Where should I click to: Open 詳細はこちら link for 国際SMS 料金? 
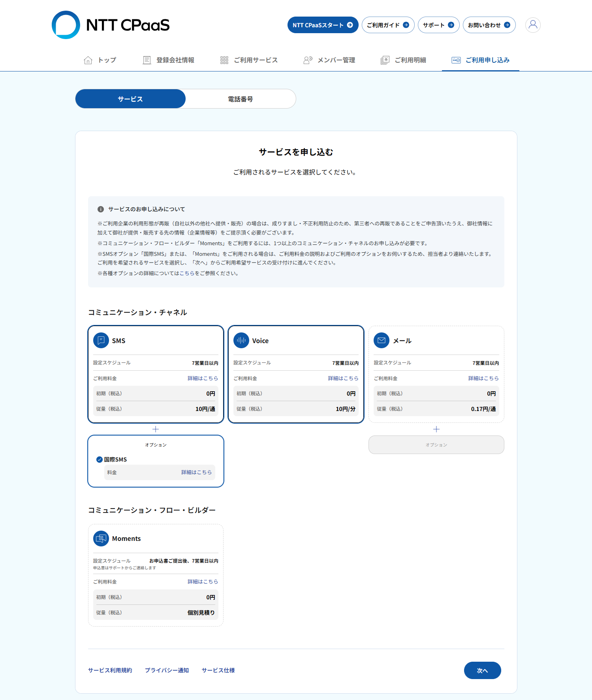coord(197,472)
